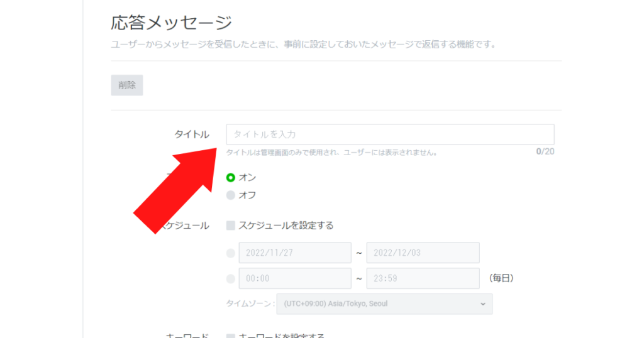Select the time range radio button

pyautogui.click(x=231, y=279)
